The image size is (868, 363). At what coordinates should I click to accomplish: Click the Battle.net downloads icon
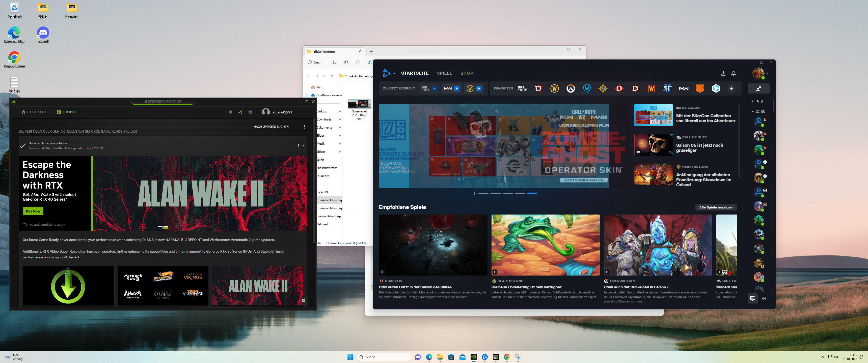tap(723, 73)
